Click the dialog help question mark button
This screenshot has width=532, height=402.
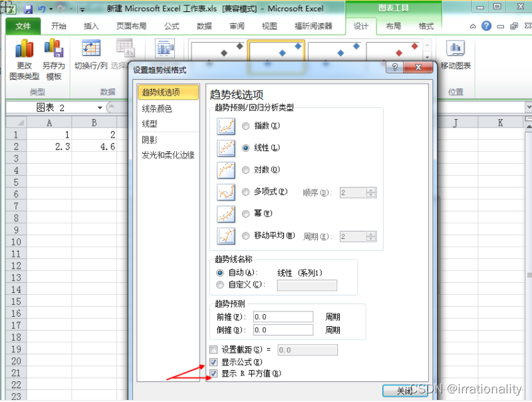394,67
